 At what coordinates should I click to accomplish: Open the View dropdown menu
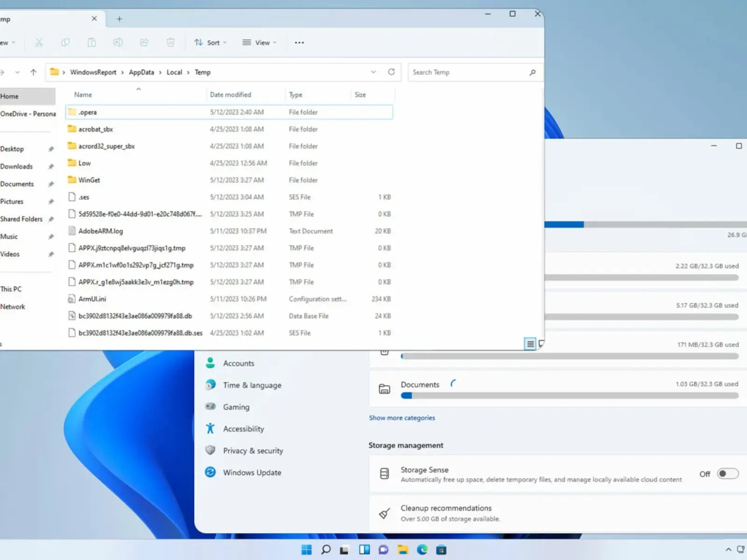click(260, 42)
